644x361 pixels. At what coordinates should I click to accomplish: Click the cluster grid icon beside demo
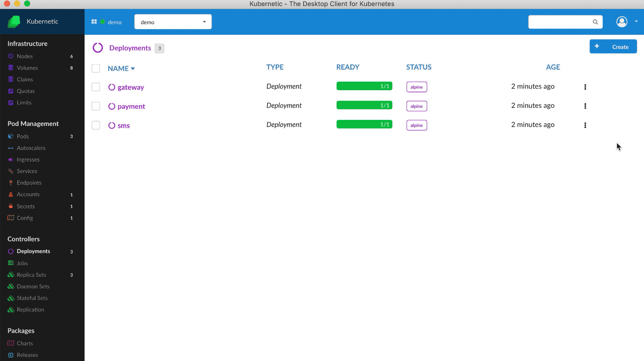click(94, 22)
